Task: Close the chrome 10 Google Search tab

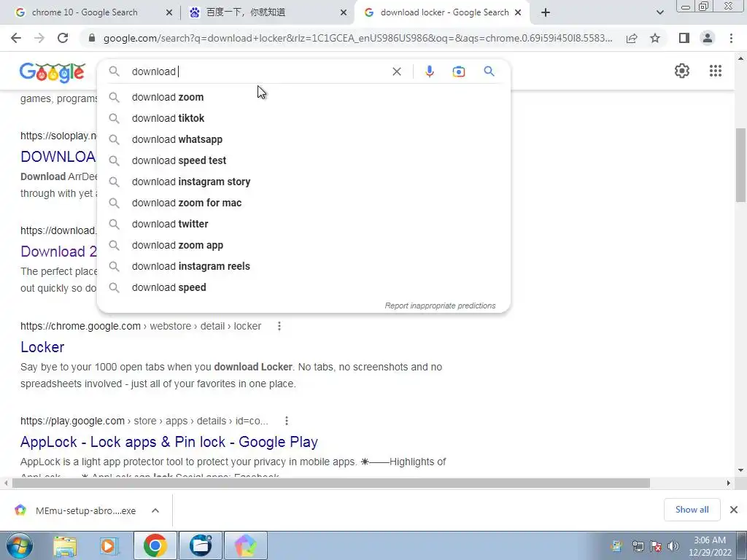Action: tap(169, 13)
